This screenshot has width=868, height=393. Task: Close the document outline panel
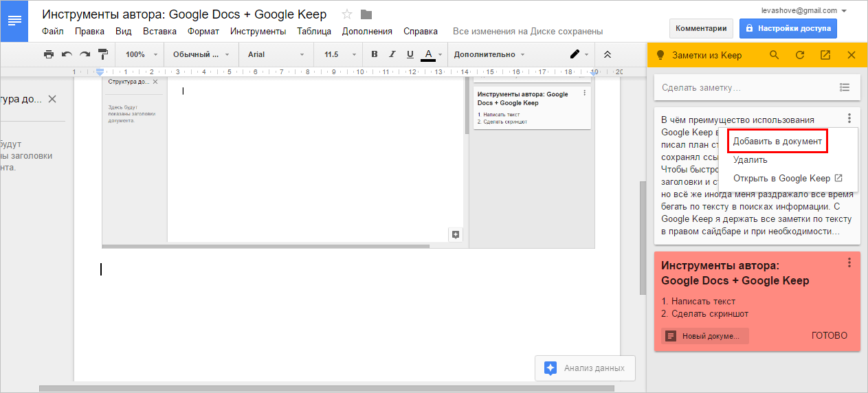(52, 99)
